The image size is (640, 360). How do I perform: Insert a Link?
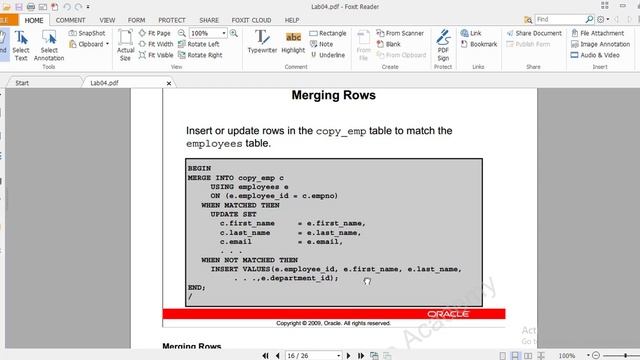click(471, 33)
